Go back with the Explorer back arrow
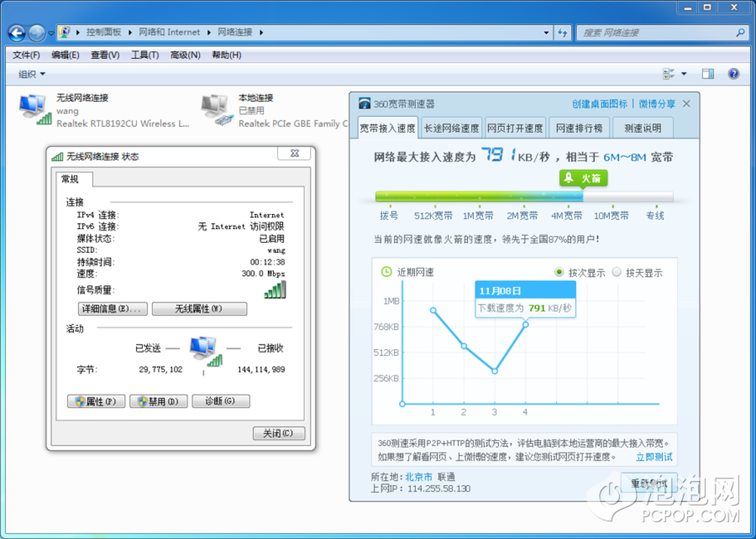This screenshot has width=756, height=539. (17, 33)
